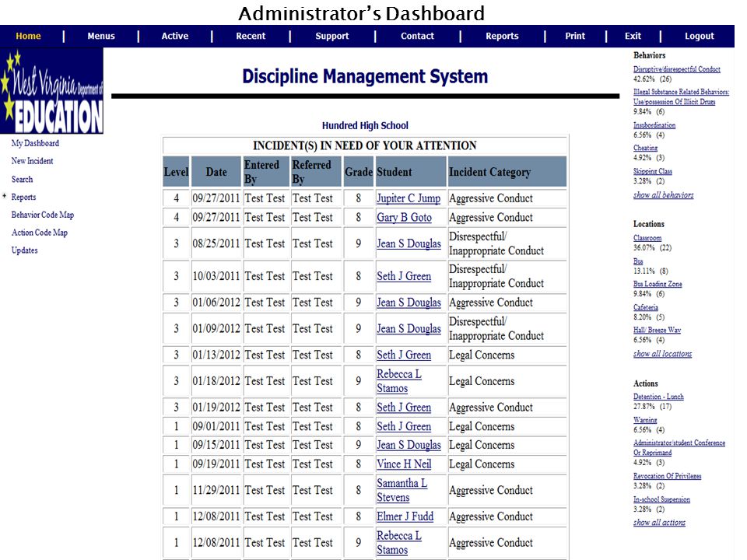Open Disruptive/disrespectful Conduct behavior link
The image size is (747, 560).
tap(676, 69)
